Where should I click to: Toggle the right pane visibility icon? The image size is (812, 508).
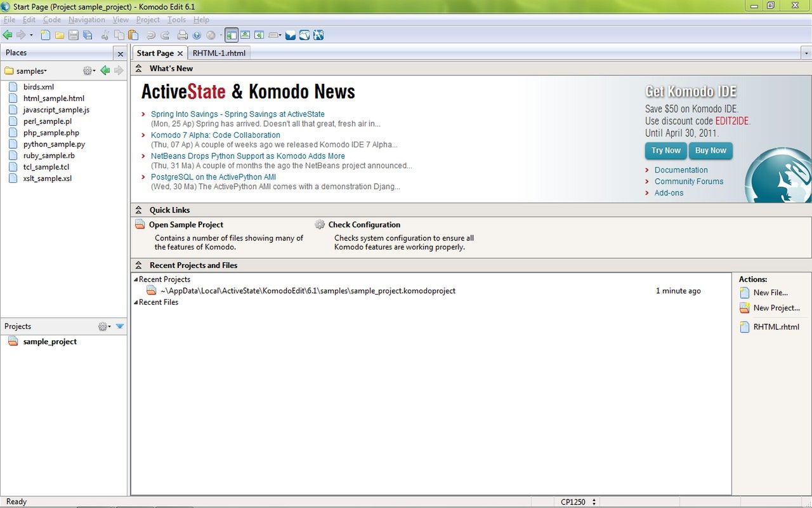(x=259, y=35)
